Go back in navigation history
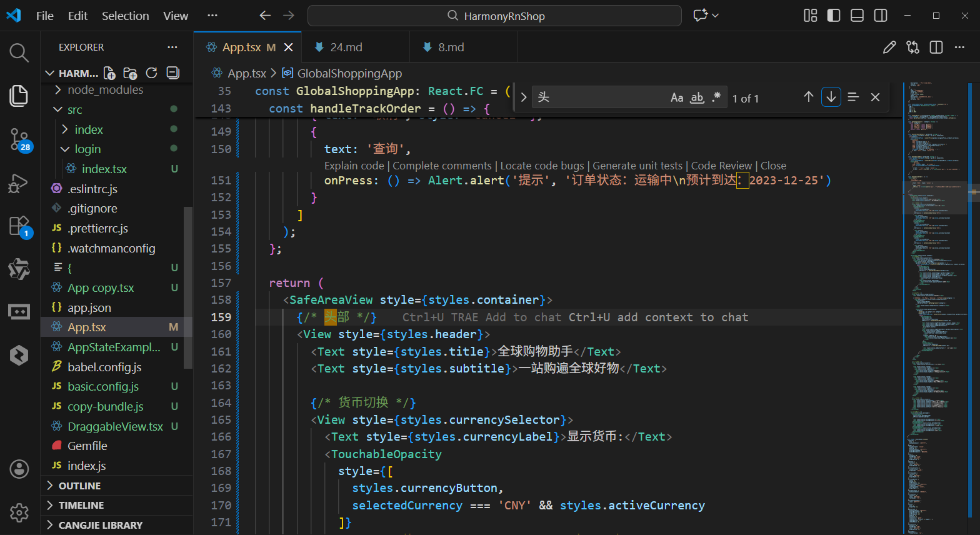The width and height of the screenshot is (980, 535). coord(265,16)
